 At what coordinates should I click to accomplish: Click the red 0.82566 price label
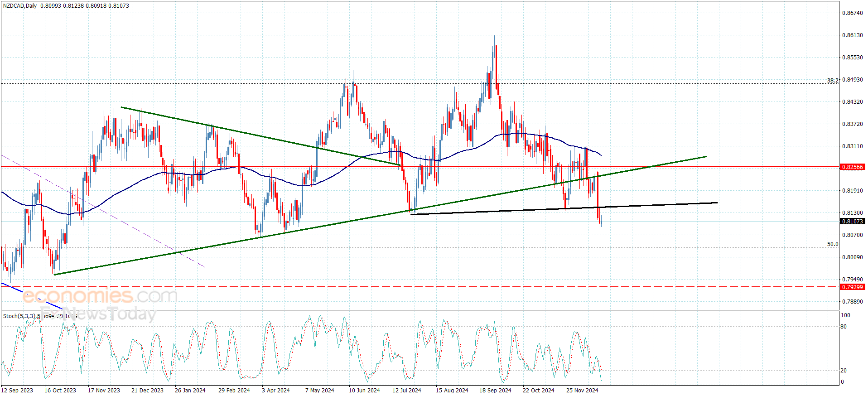pos(852,167)
